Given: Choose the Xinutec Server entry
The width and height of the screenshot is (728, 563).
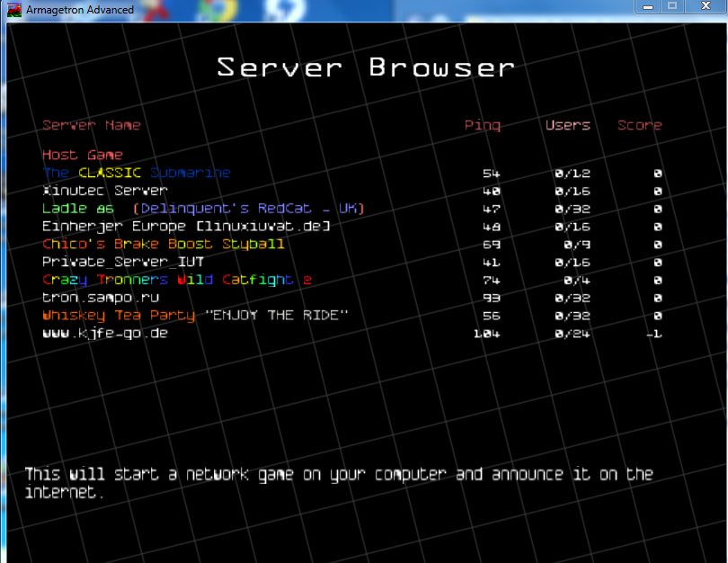Looking at the screenshot, I should tap(104, 191).
